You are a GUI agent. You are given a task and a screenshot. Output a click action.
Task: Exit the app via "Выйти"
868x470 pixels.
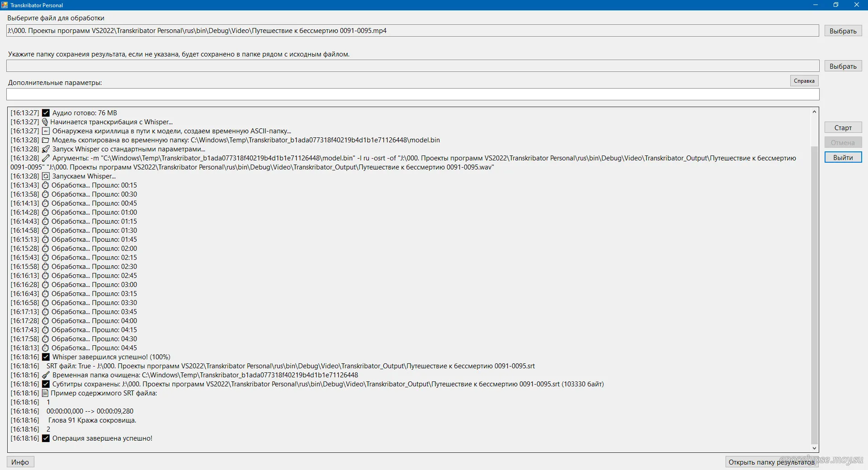click(x=843, y=158)
